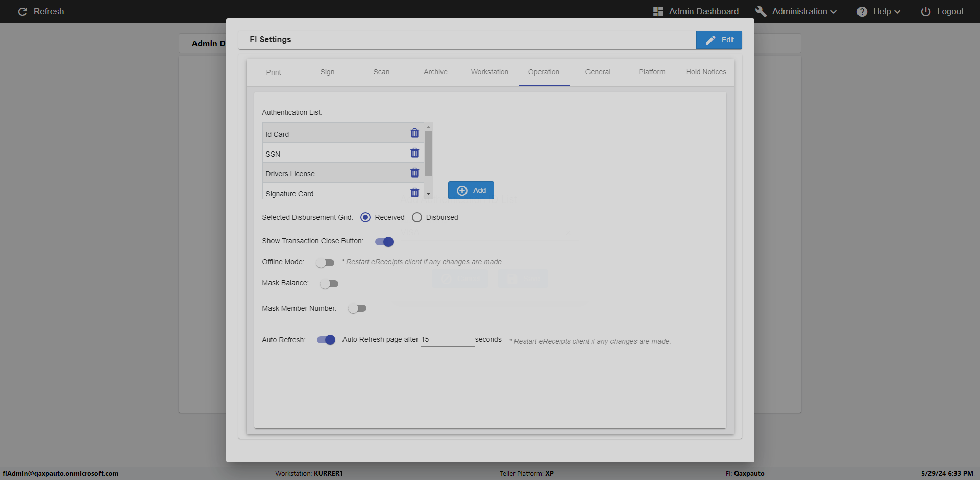Open the Hold Notices tab
This screenshot has width=980, height=480.
(x=705, y=72)
